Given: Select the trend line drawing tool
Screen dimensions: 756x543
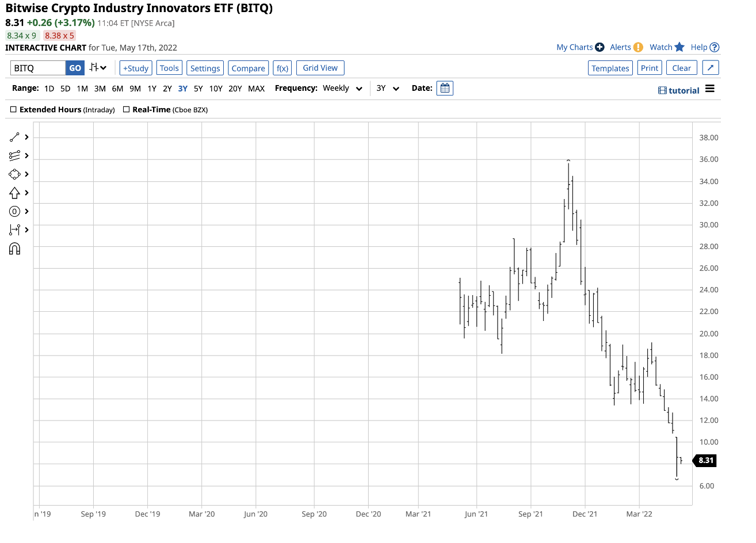Looking at the screenshot, I should point(14,137).
